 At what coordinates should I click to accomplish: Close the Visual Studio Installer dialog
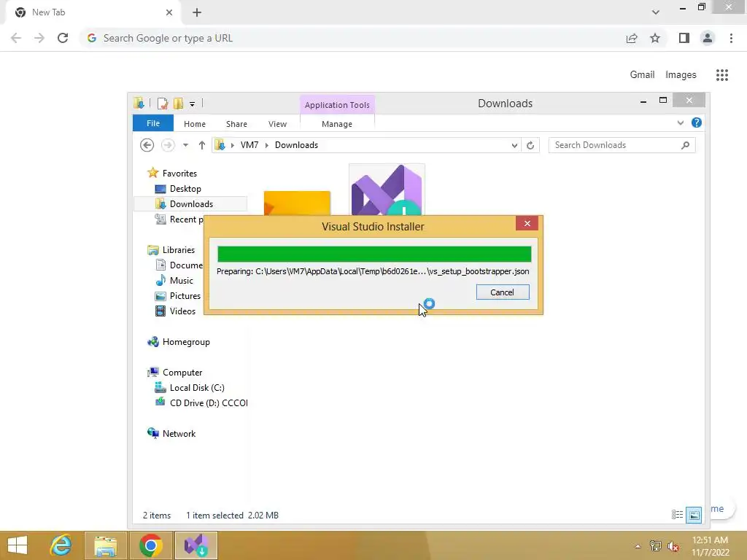(527, 223)
